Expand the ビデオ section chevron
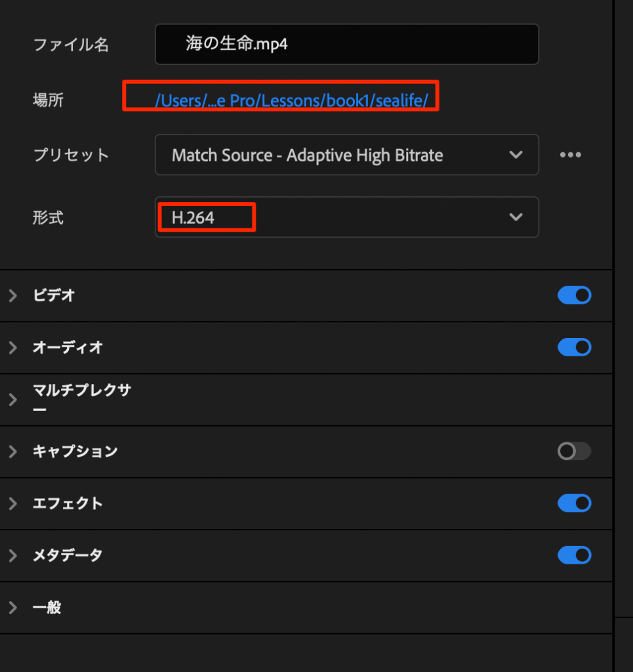633x672 pixels. 12,296
